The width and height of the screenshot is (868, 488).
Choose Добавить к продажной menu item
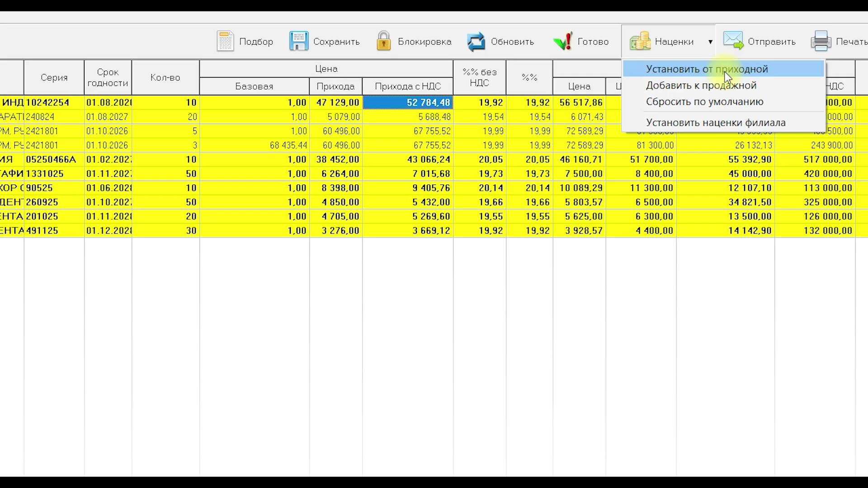tap(723, 85)
